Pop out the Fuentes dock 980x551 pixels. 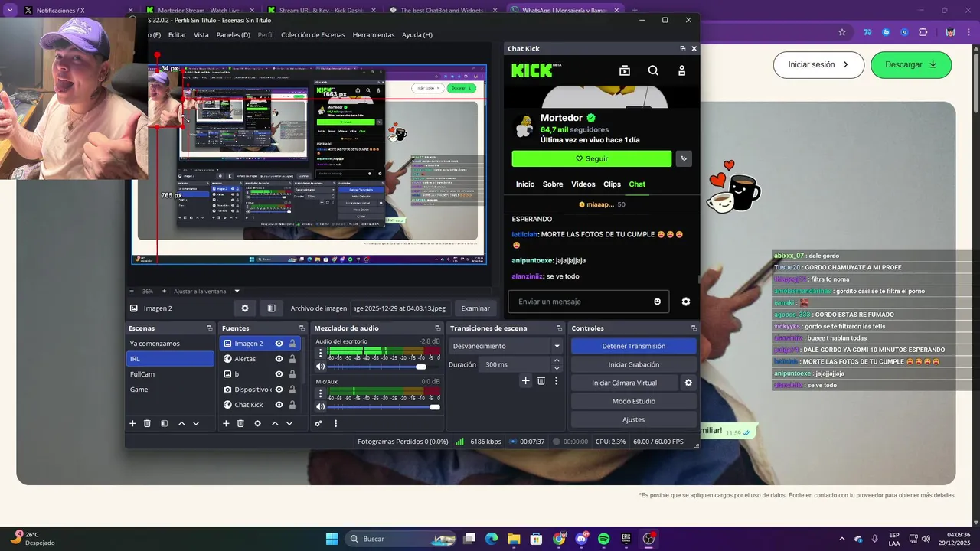(302, 328)
